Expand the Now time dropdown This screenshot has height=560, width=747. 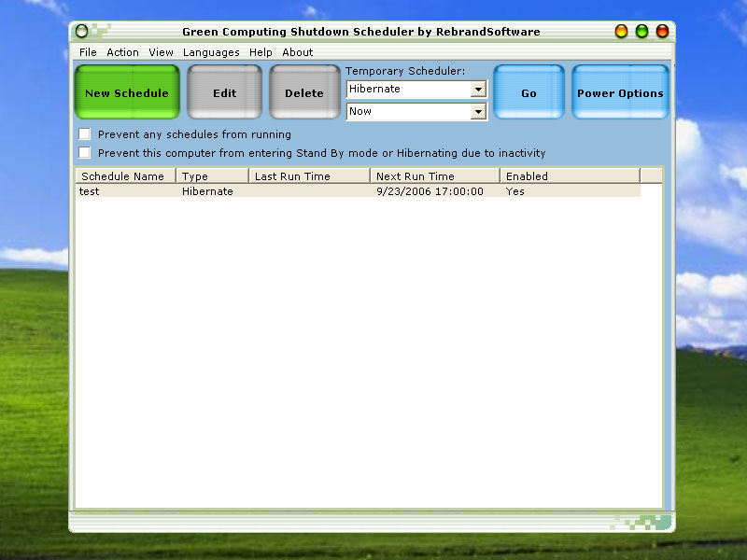(478, 112)
